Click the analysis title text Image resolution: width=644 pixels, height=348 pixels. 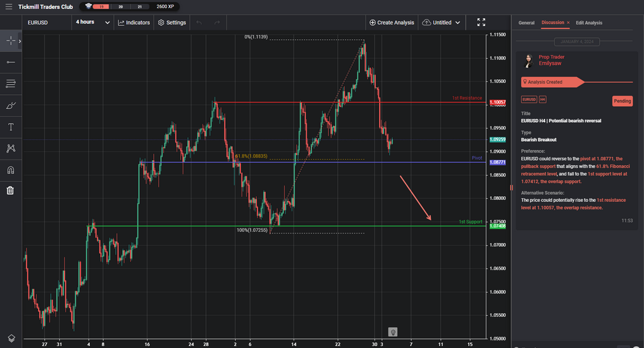pyautogui.click(x=560, y=121)
